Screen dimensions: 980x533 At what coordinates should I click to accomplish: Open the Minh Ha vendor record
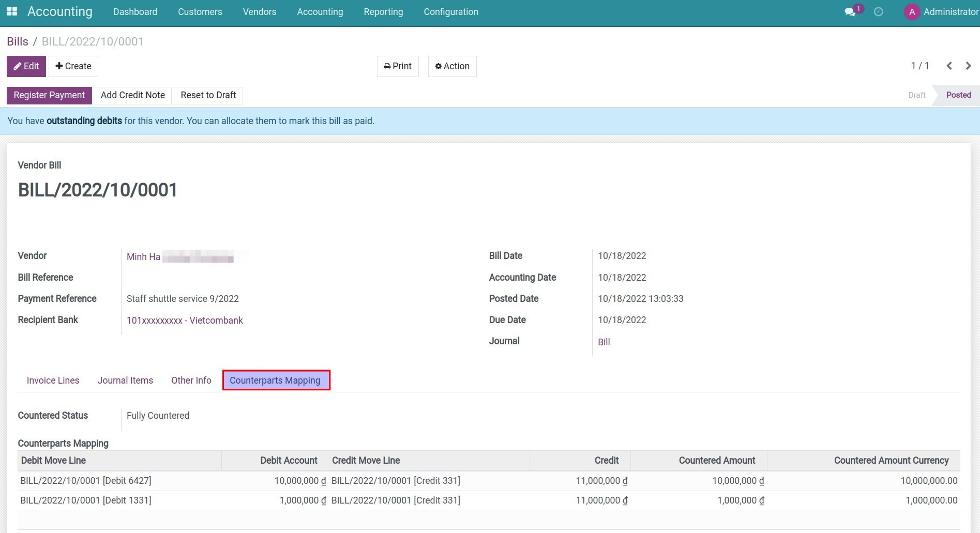[143, 256]
